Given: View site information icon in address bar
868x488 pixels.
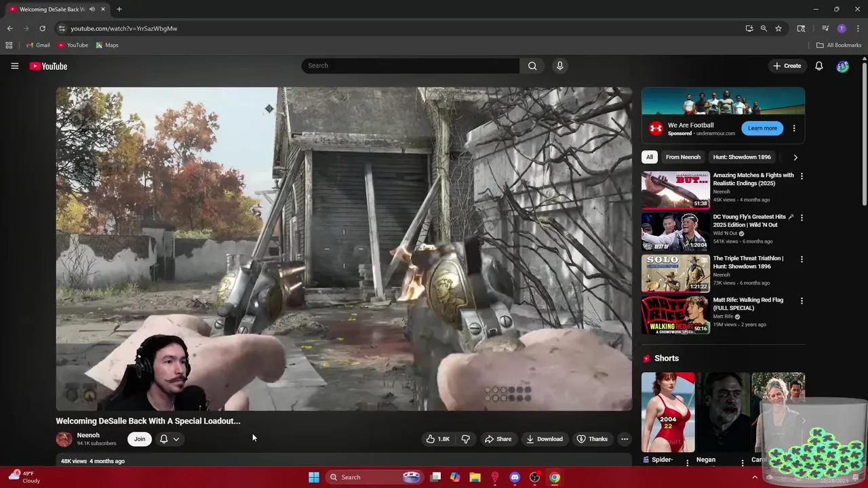Looking at the screenshot, I should (62, 28).
